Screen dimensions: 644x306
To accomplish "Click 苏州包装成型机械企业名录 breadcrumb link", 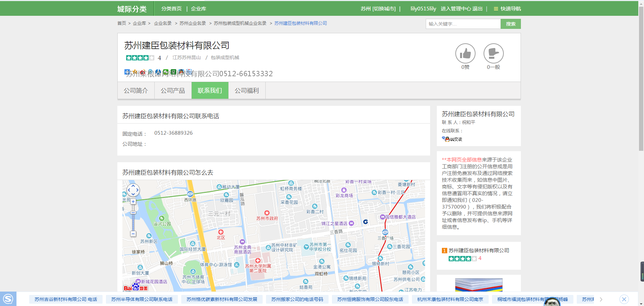I will coord(240,23).
